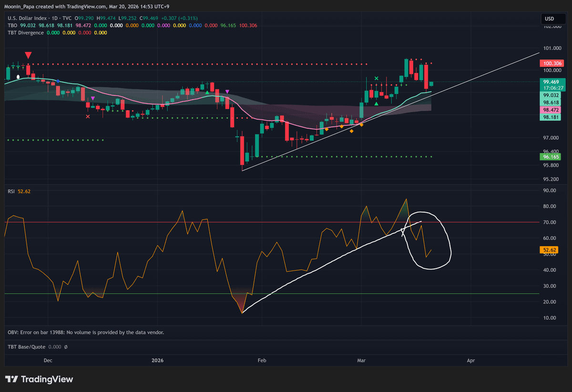This screenshot has width=572, height=392.
Task: Click the orange 52.62 RSI value tag
Action: pos(549,249)
